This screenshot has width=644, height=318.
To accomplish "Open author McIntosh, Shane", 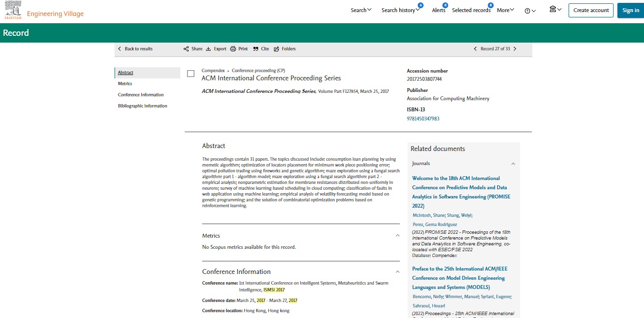I will [x=429, y=215].
